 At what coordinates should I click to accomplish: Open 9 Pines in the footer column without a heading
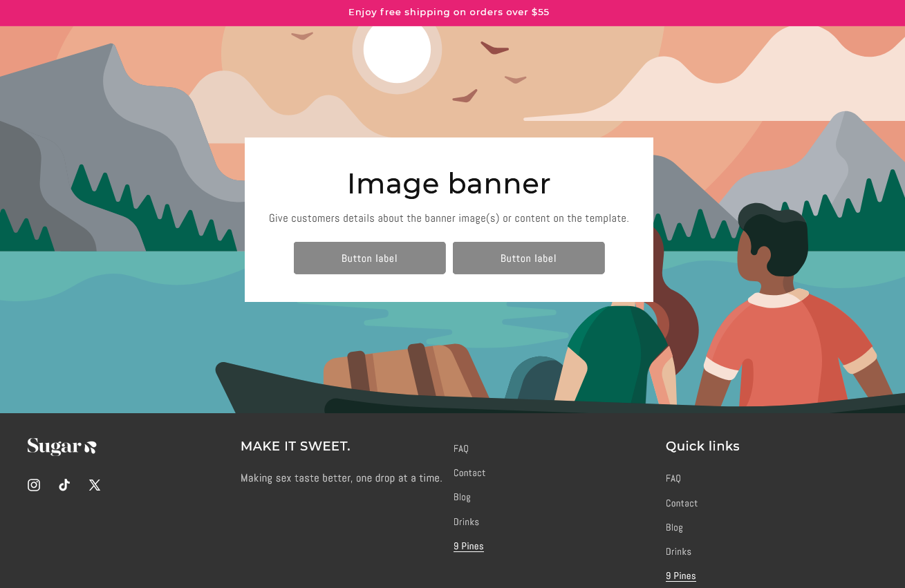(x=469, y=547)
